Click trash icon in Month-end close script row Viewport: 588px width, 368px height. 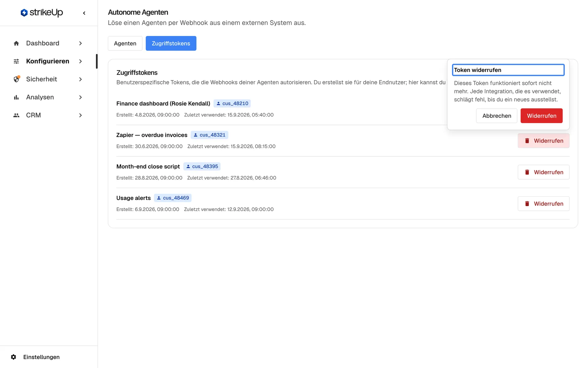tap(527, 172)
